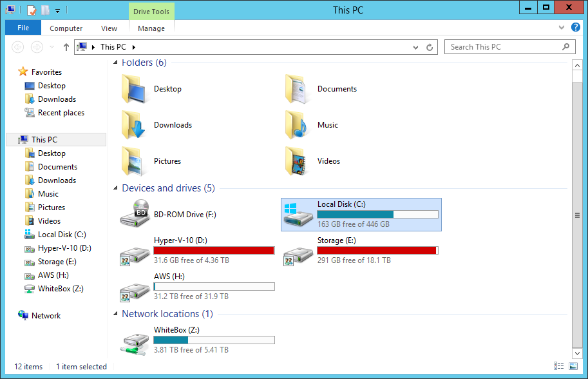Select Recent places under Favorites
Image resolution: width=588 pixels, height=379 pixels.
pos(61,113)
